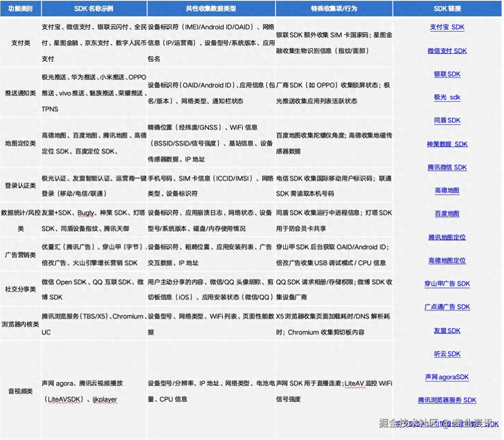This screenshot has width=504, height=440.
Task: Follow the 腾讯微信 SDK link
Action: (447, 167)
